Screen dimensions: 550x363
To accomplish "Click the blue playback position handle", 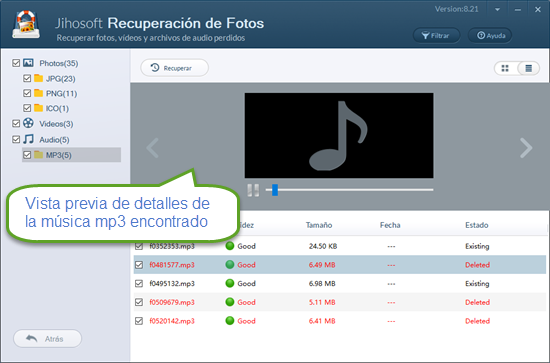I will tap(275, 190).
